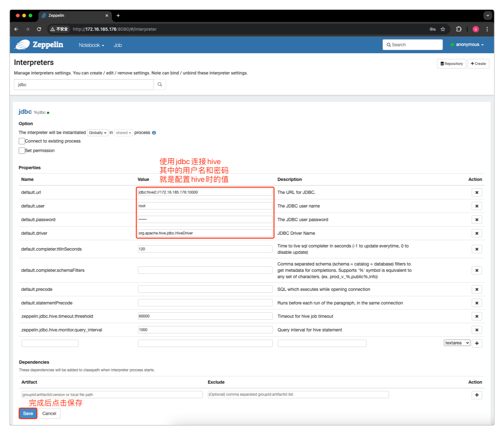The width and height of the screenshot is (504, 435).
Task: Open the Job menu item
Action: point(118,45)
